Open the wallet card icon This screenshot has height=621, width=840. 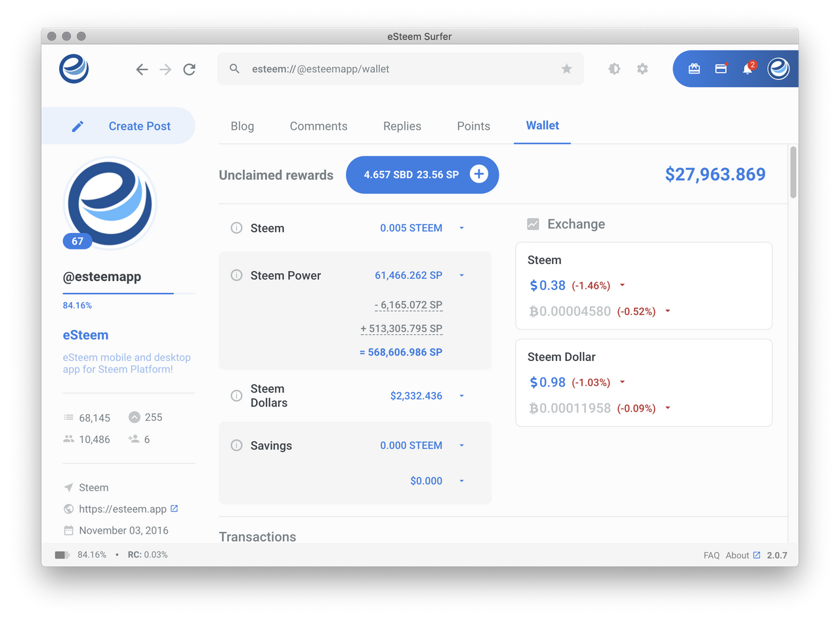pyautogui.click(x=721, y=68)
